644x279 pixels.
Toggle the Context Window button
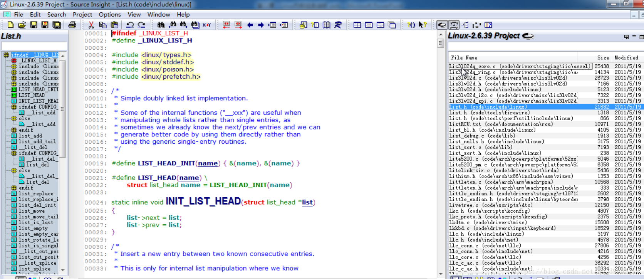454,25
